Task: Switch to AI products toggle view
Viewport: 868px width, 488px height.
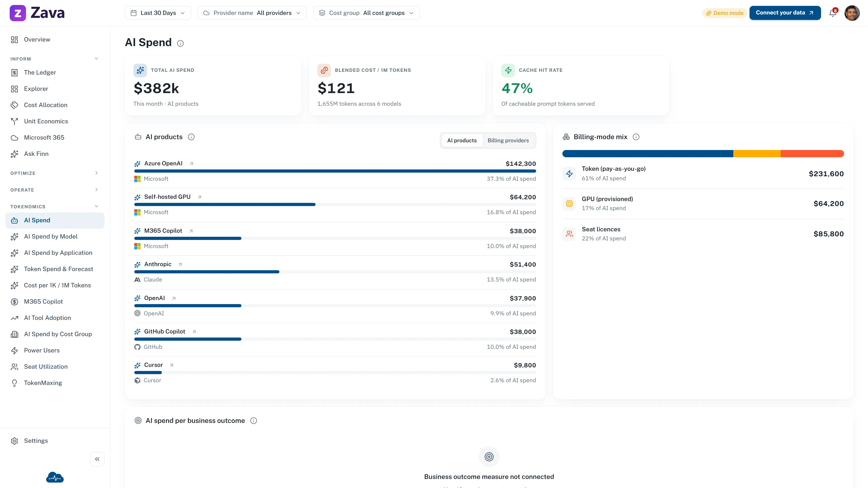Action: pyautogui.click(x=462, y=141)
